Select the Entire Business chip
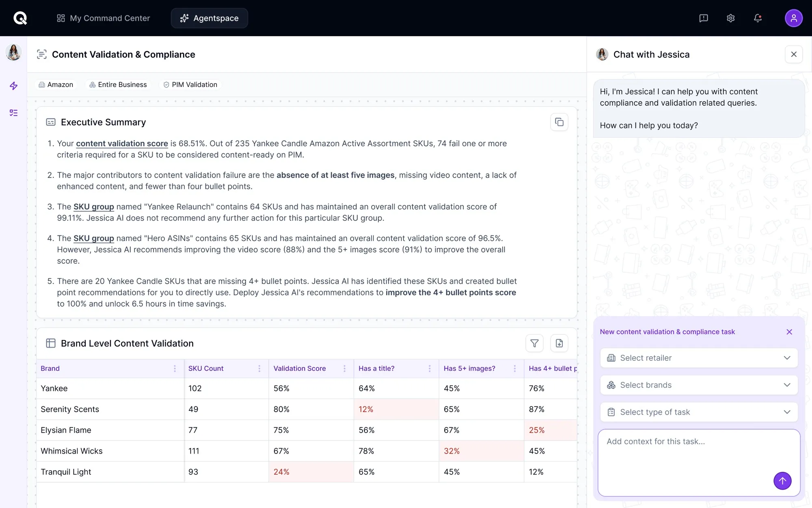 (x=118, y=85)
